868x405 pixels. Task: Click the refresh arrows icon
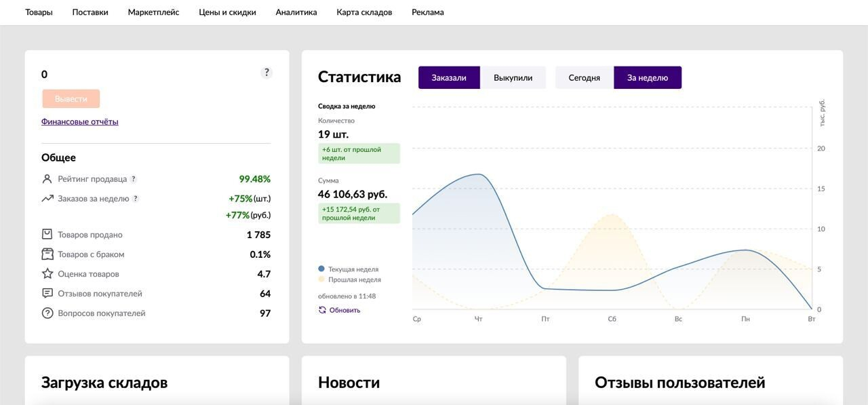(322, 310)
